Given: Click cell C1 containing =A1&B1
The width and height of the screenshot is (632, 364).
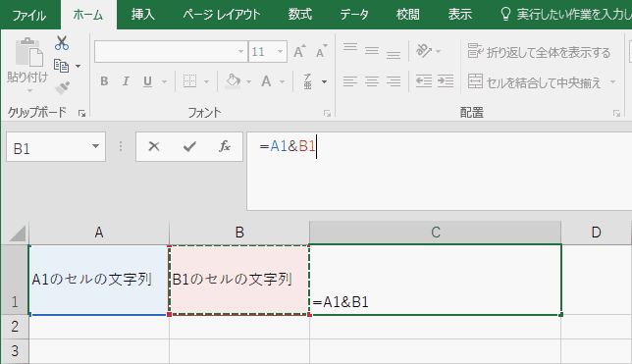Looking at the screenshot, I should [x=436, y=280].
